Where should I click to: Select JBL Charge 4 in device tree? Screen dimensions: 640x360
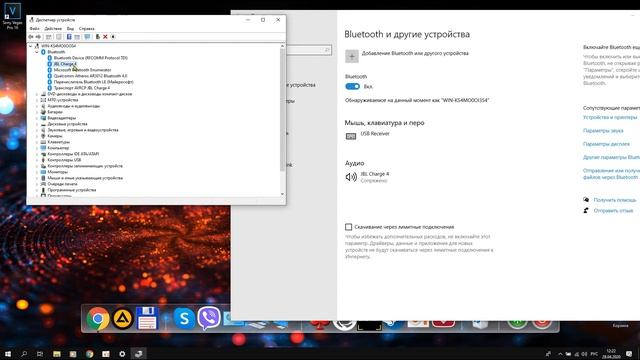[x=65, y=64]
